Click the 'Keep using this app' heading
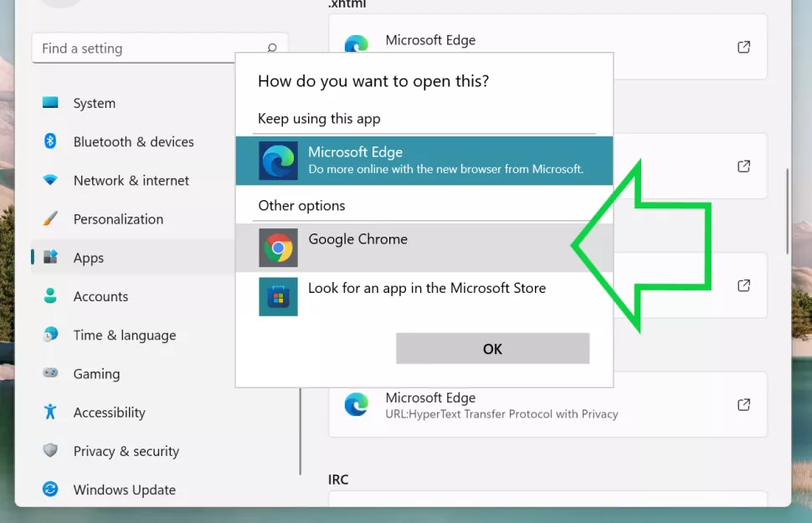 (x=319, y=119)
